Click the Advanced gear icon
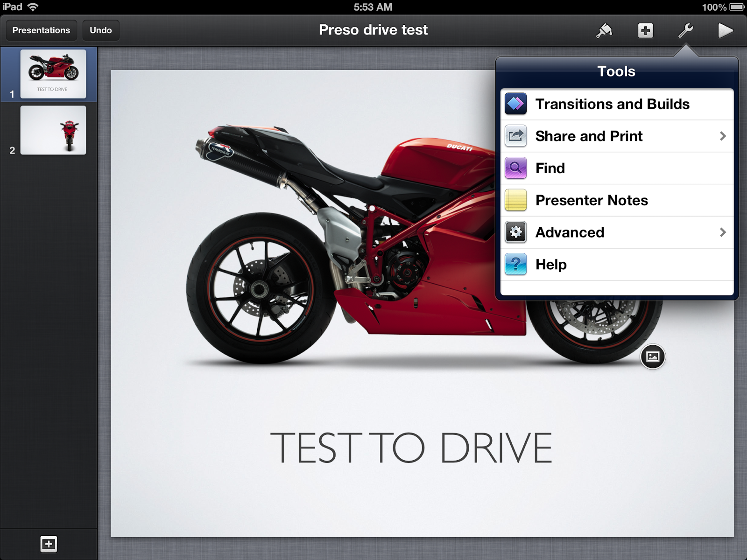This screenshot has width=747, height=560. (x=516, y=232)
